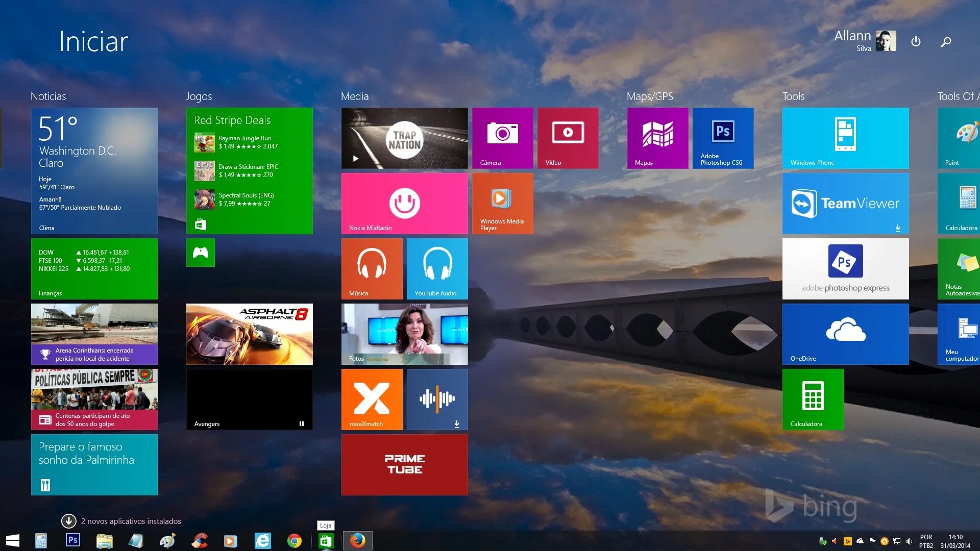
Task: Open Windows Phone tile
Action: [x=846, y=138]
